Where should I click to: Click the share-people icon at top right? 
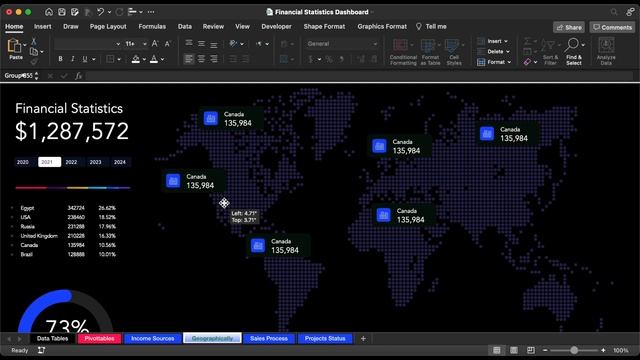tap(630, 12)
